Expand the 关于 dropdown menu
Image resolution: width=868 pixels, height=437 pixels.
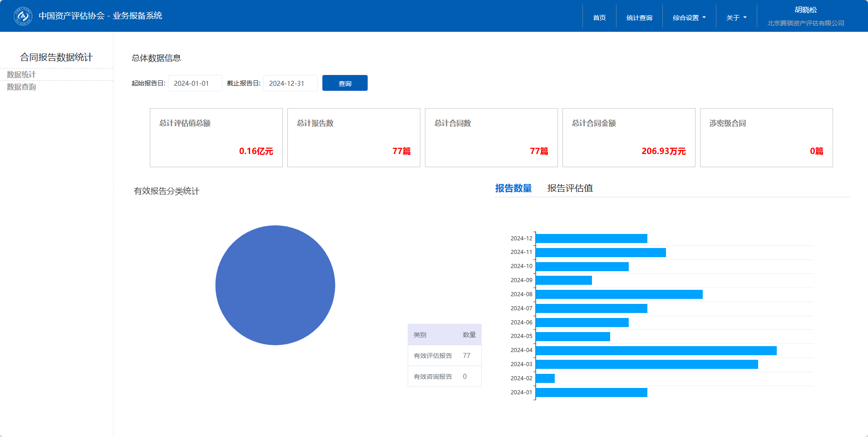coord(736,18)
